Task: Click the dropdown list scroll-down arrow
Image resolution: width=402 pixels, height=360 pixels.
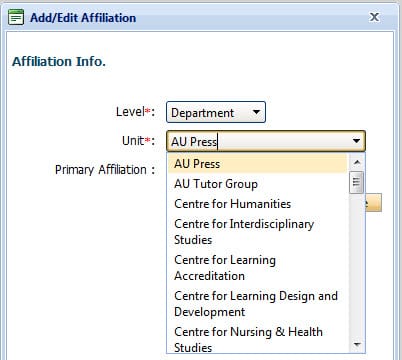Action: [357, 345]
